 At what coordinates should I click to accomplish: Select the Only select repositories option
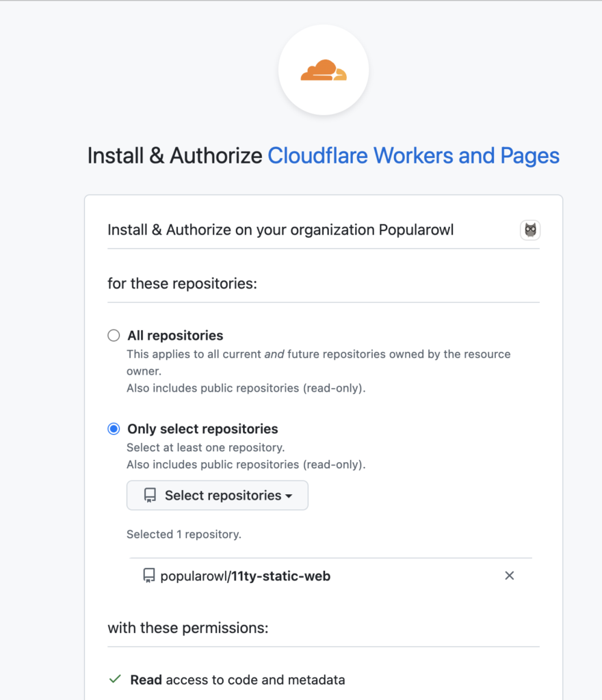[x=114, y=429]
